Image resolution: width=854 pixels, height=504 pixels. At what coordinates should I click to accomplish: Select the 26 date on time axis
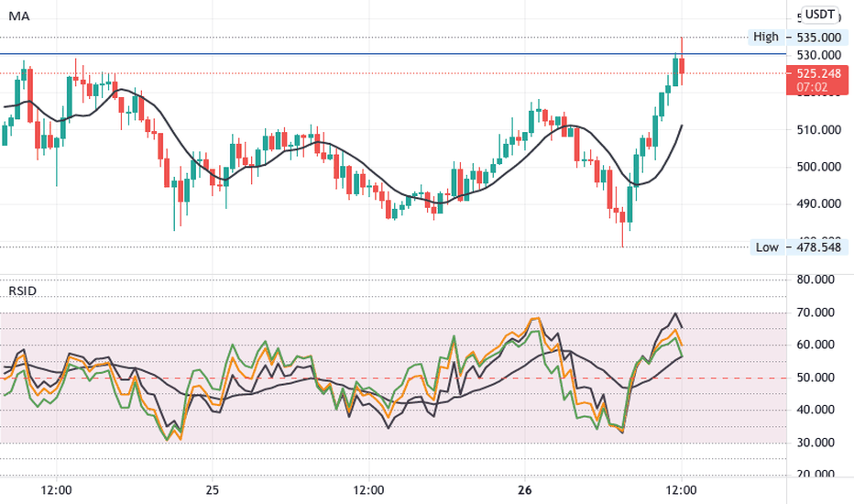524,490
